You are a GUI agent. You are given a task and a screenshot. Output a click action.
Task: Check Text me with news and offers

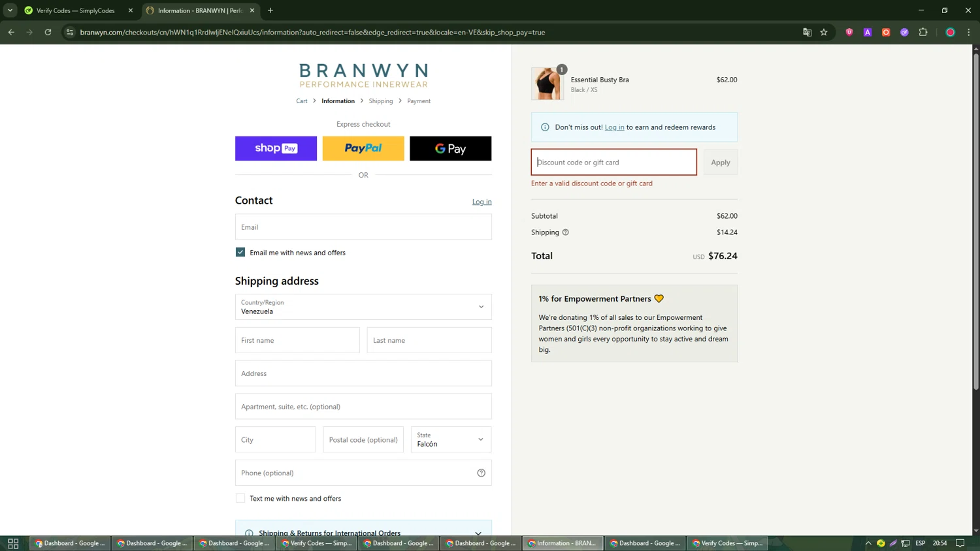point(240,498)
